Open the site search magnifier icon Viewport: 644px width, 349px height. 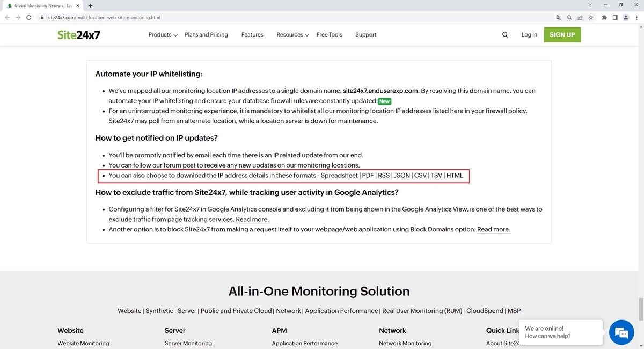pyautogui.click(x=505, y=35)
